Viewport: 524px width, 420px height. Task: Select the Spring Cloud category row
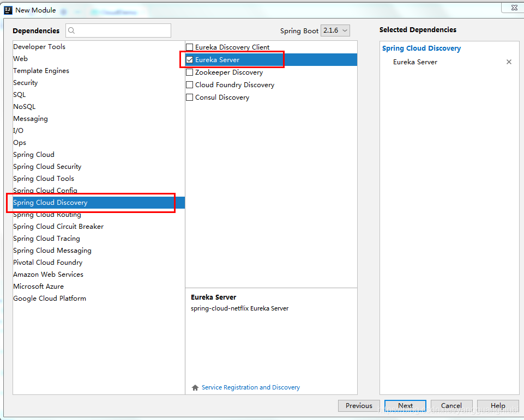[x=99, y=155]
